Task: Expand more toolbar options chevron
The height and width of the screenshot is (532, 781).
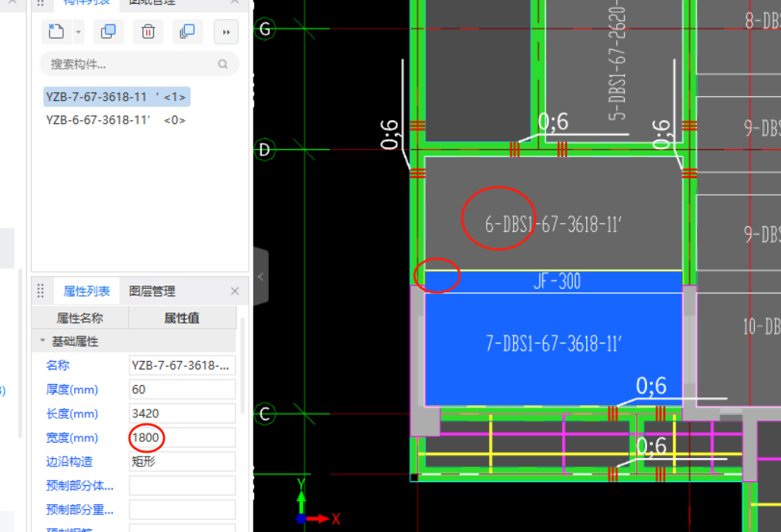Action: [x=226, y=32]
